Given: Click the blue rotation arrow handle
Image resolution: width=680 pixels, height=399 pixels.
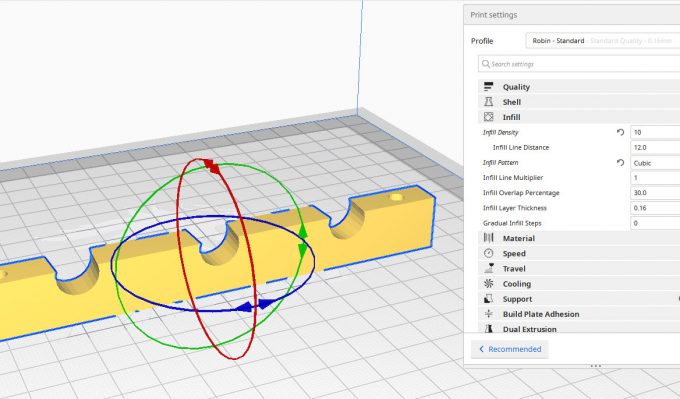Looking at the screenshot, I should pyautogui.click(x=256, y=305).
